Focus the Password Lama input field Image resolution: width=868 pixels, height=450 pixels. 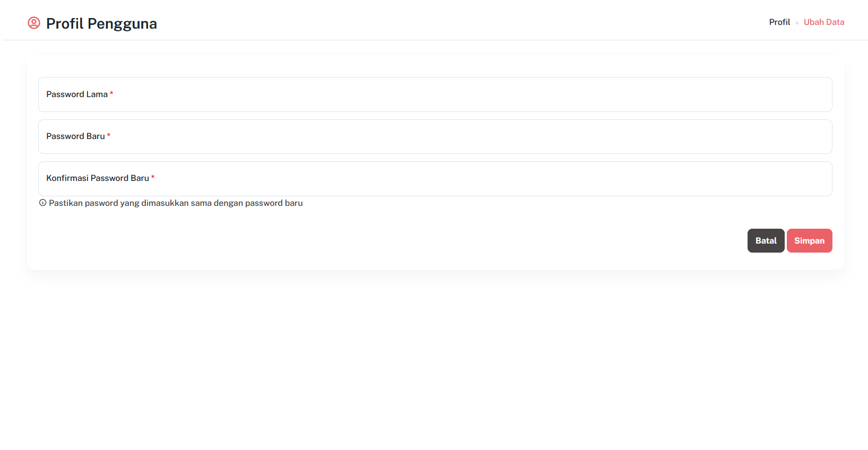click(x=435, y=94)
